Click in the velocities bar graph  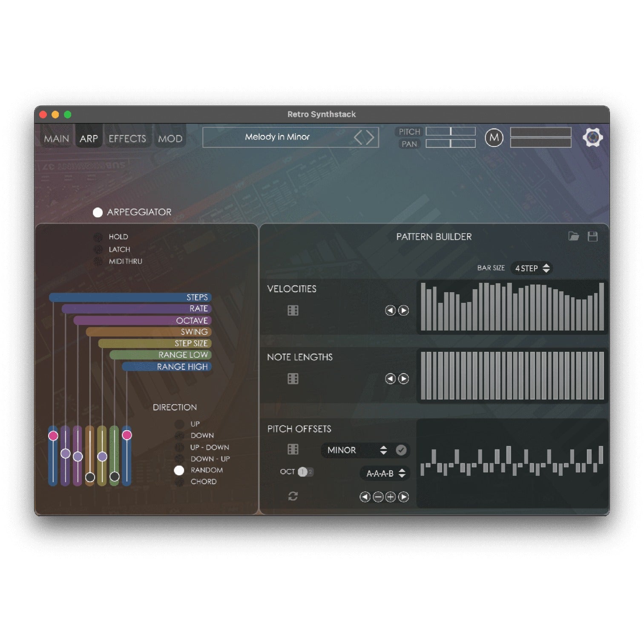(512, 307)
